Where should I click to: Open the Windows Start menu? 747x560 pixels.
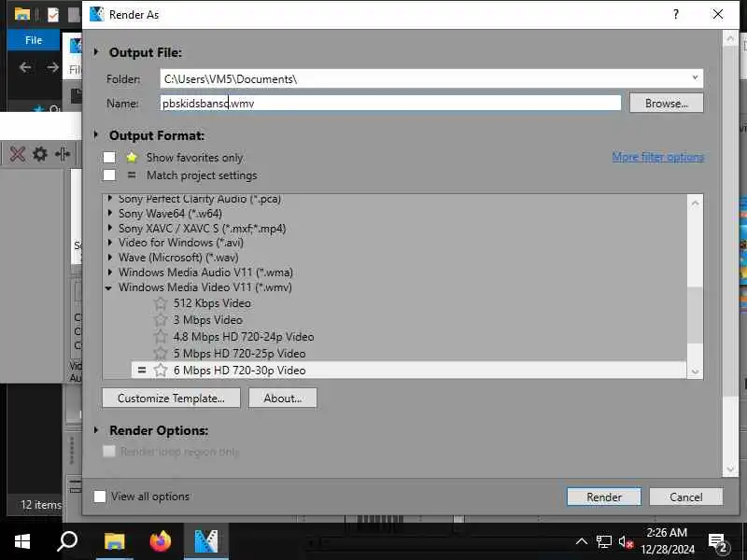(22, 541)
